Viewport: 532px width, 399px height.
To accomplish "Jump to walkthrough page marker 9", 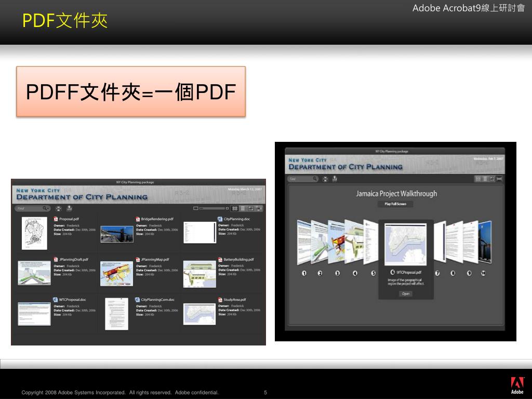I will tap(469, 273).
